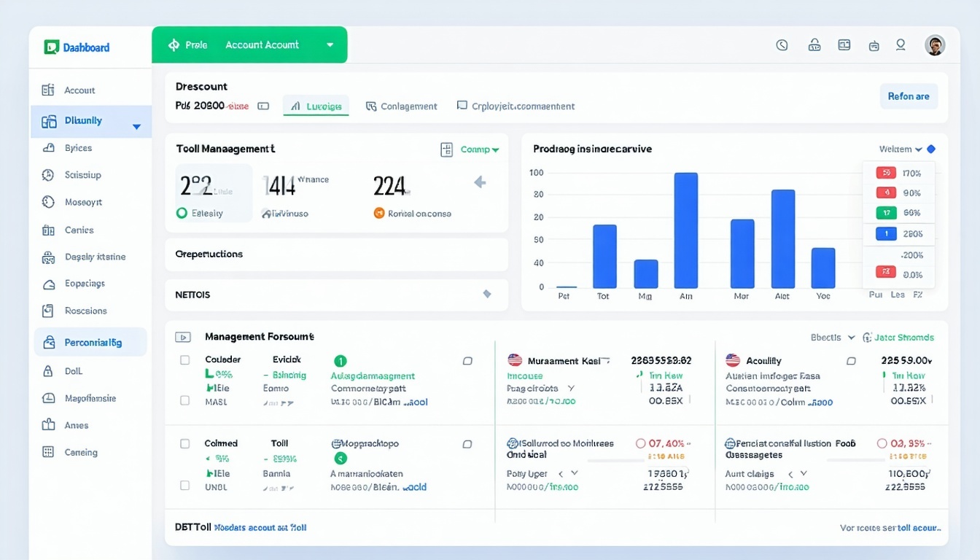Select the wallet card icon near the profile
Screen dimensions: 980x560
[x=844, y=44]
